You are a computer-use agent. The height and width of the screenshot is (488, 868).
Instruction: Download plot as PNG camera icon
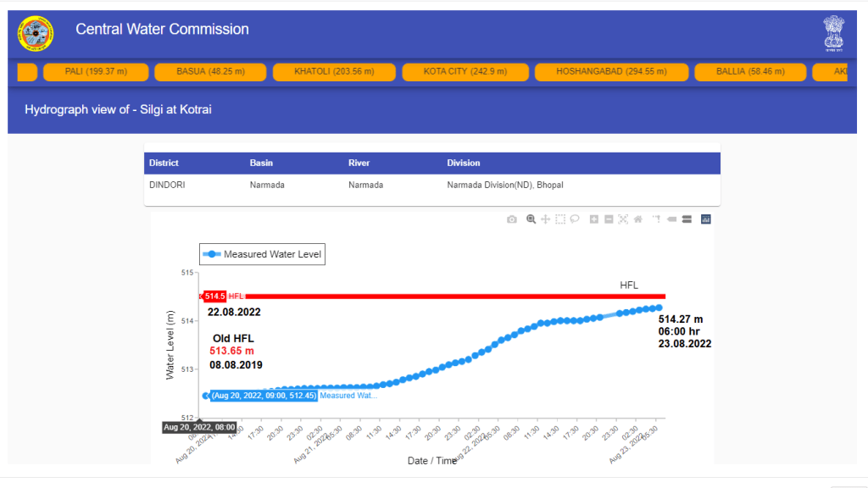[512, 219]
